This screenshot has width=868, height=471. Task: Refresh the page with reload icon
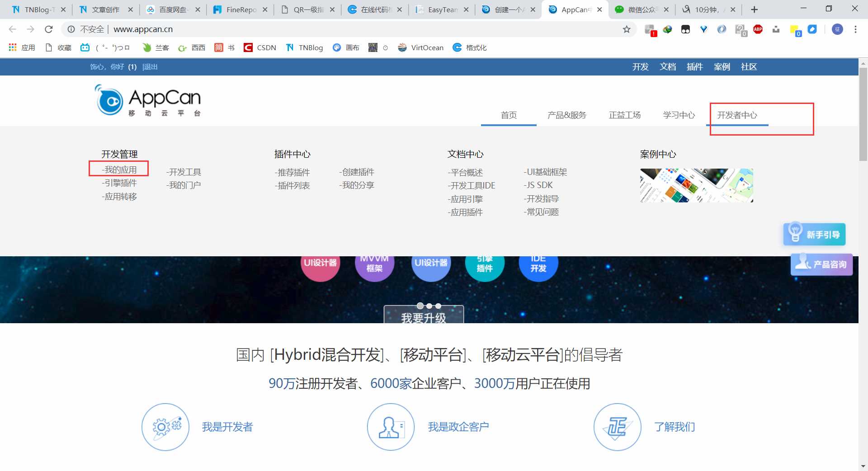pos(49,29)
